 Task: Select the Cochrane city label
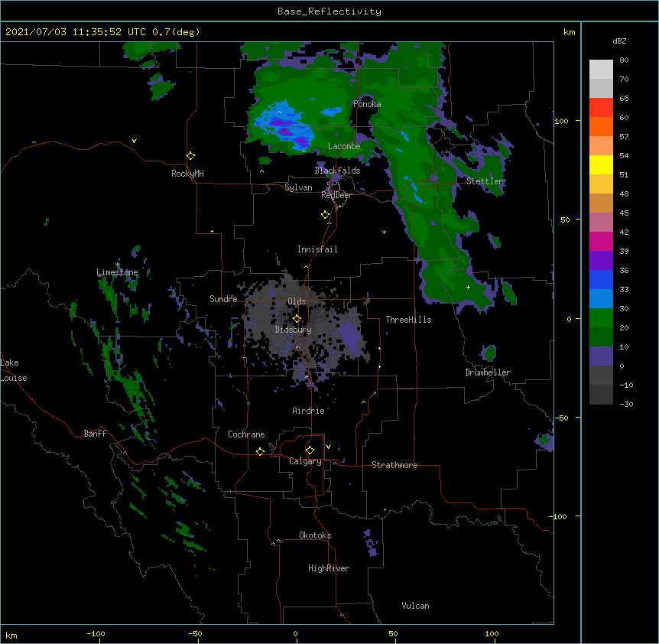click(x=246, y=434)
